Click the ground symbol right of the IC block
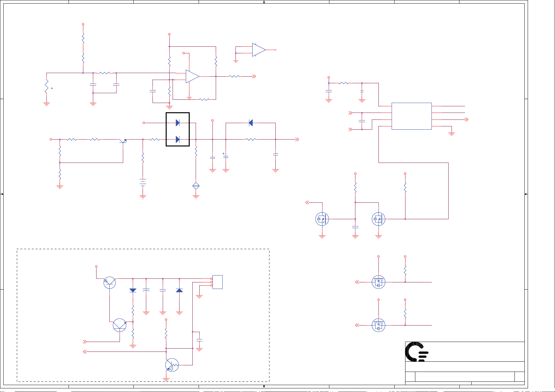This screenshot has height=392, width=555. (x=452, y=134)
